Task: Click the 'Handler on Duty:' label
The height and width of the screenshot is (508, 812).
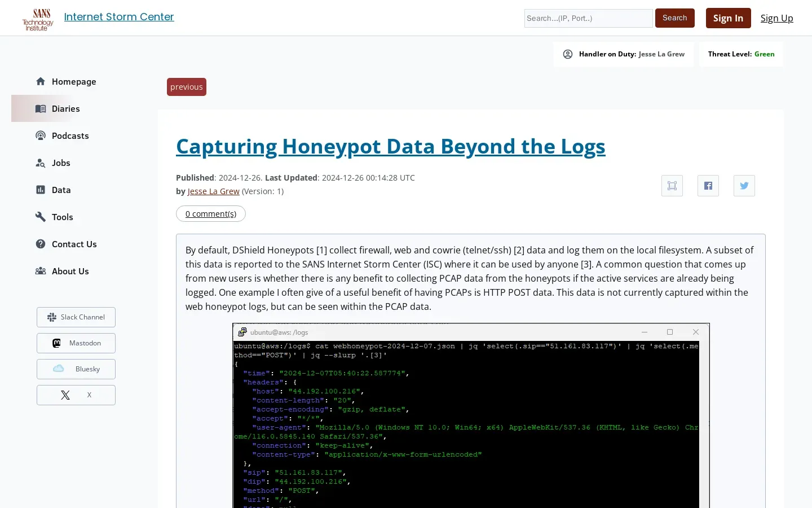Action: [x=608, y=54]
